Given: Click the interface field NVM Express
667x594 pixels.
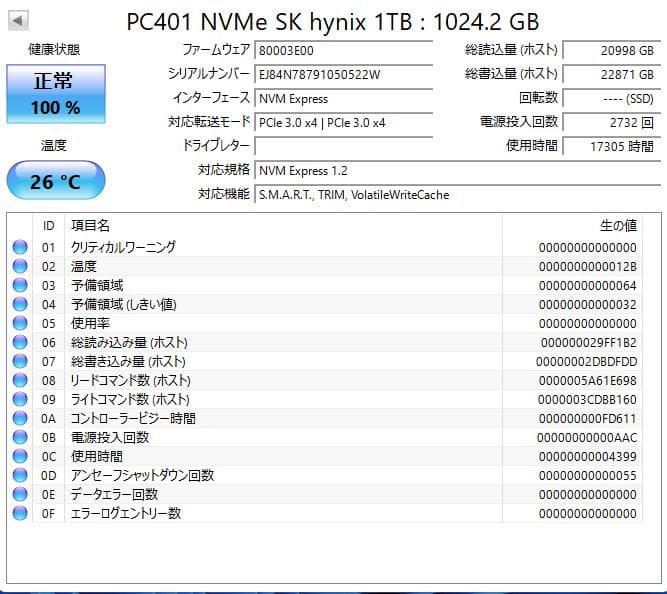Looking at the screenshot, I should [344, 99].
